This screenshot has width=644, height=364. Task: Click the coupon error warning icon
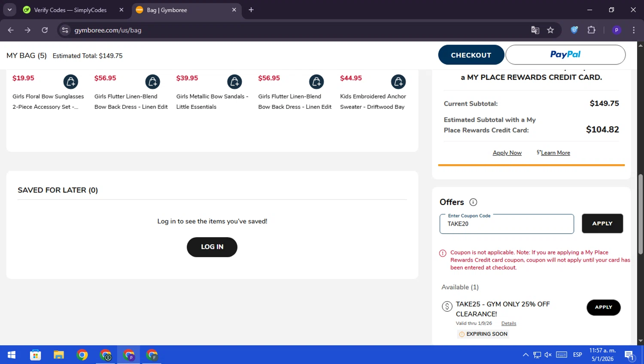(x=443, y=253)
